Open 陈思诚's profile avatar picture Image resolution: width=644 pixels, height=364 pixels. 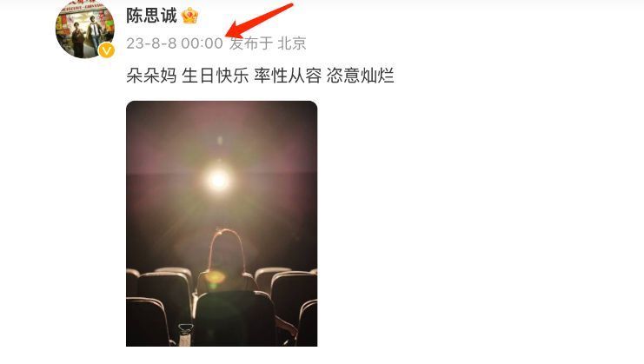tap(85, 28)
